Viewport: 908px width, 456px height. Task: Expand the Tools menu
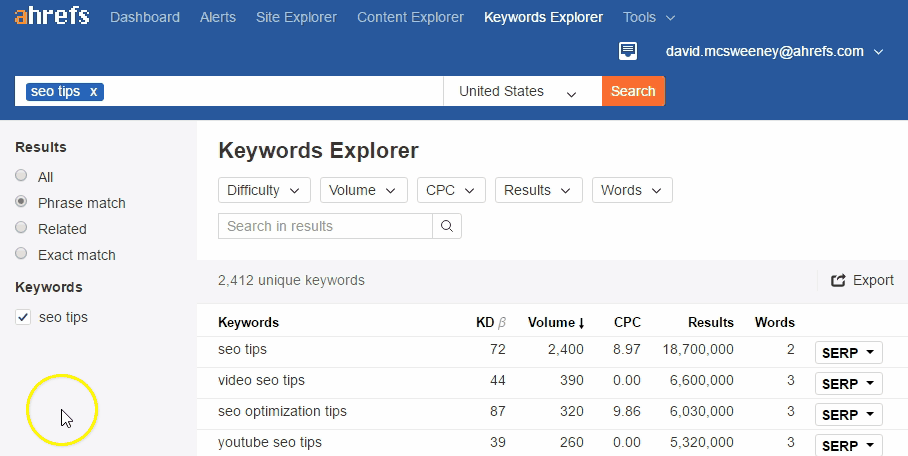tap(649, 17)
